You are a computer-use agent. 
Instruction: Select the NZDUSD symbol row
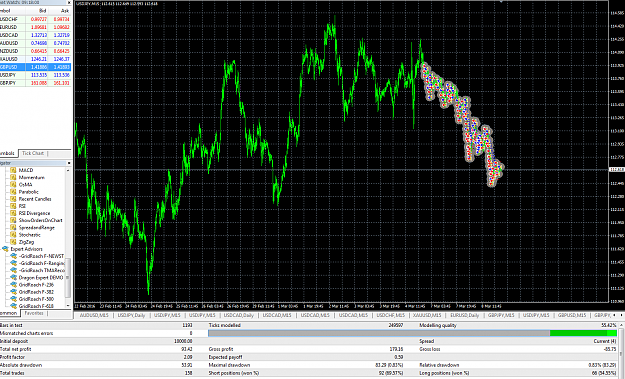pos(35,51)
